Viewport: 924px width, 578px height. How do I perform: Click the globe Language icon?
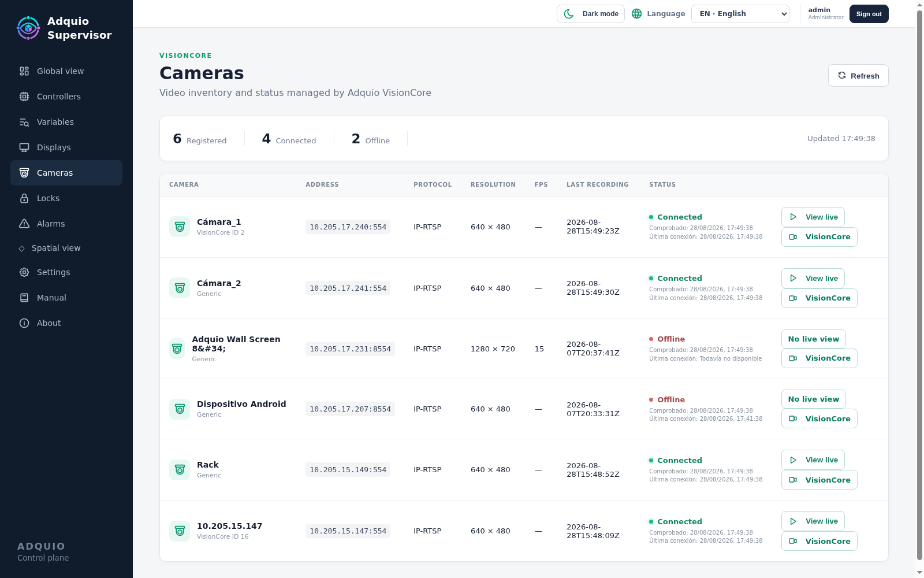point(636,14)
